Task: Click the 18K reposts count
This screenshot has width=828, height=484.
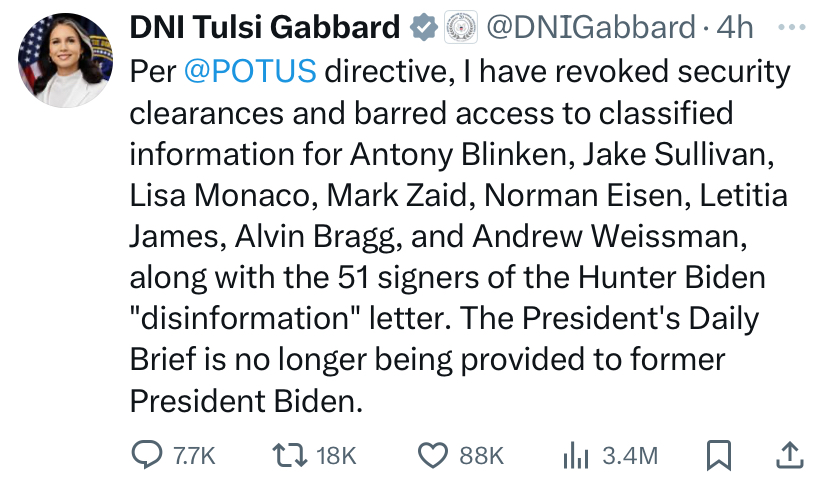Action: pyautogui.click(x=336, y=455)
